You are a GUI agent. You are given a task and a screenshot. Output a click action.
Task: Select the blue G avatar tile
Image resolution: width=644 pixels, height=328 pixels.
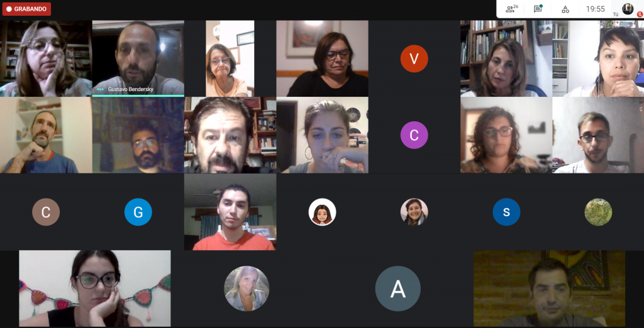click(x=138, y=212)
